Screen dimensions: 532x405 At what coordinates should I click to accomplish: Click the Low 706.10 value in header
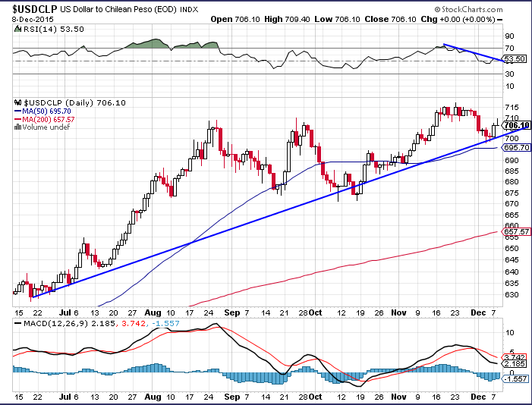pos(337,19)
